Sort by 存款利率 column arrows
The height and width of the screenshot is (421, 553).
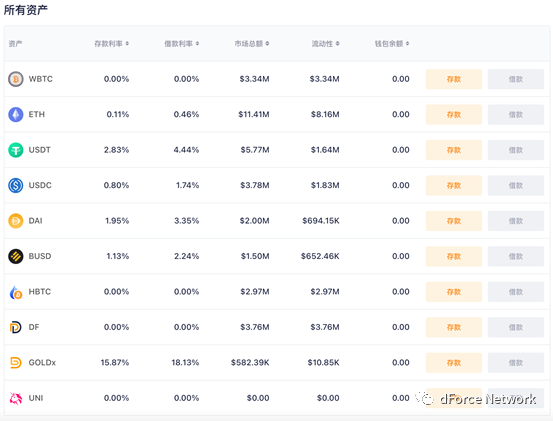tap(127, 43)
